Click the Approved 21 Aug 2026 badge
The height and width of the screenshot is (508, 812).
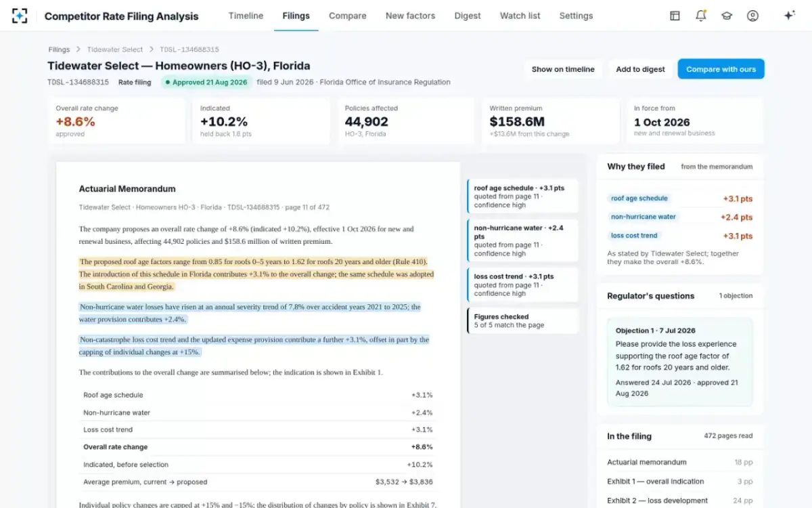click(x=206, y=82)
